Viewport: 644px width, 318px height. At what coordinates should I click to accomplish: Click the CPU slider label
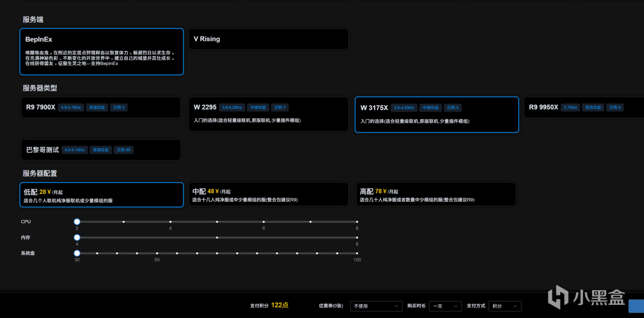click(x=26, y=221)
